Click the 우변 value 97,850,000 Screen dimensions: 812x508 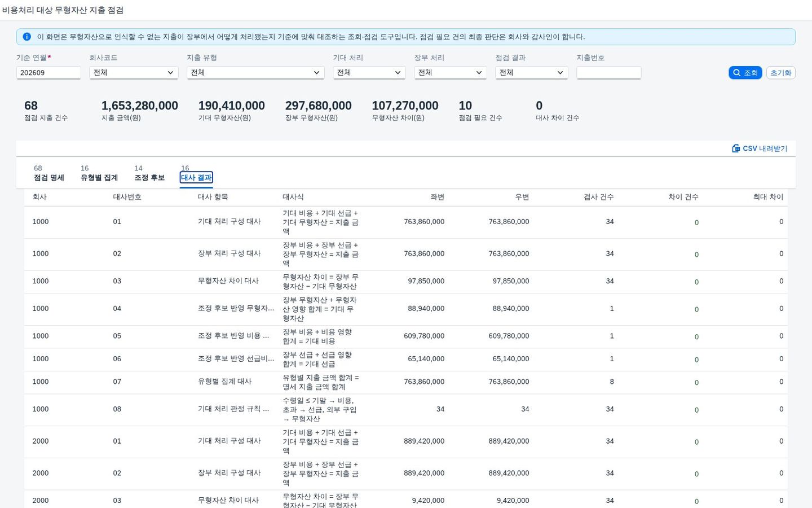tap(511, 281)
